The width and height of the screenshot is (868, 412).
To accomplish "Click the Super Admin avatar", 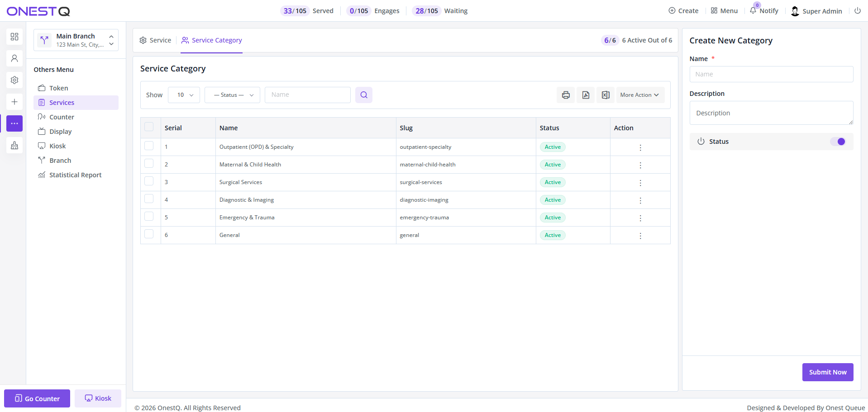I will click(795, 11).
